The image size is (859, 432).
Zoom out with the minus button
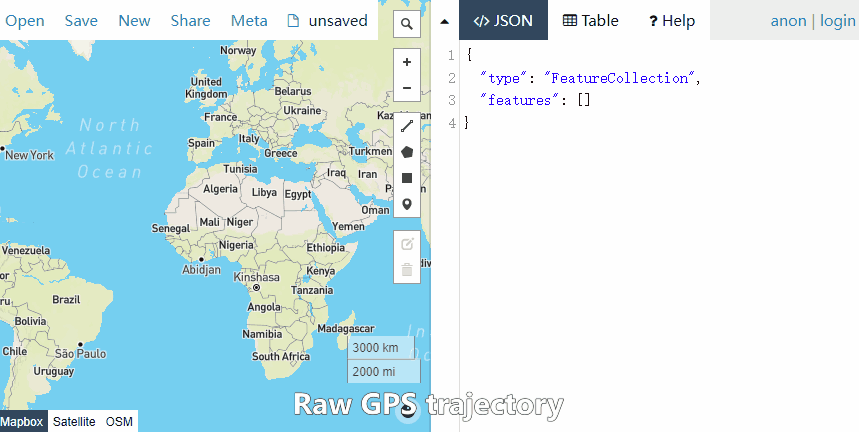406,88
